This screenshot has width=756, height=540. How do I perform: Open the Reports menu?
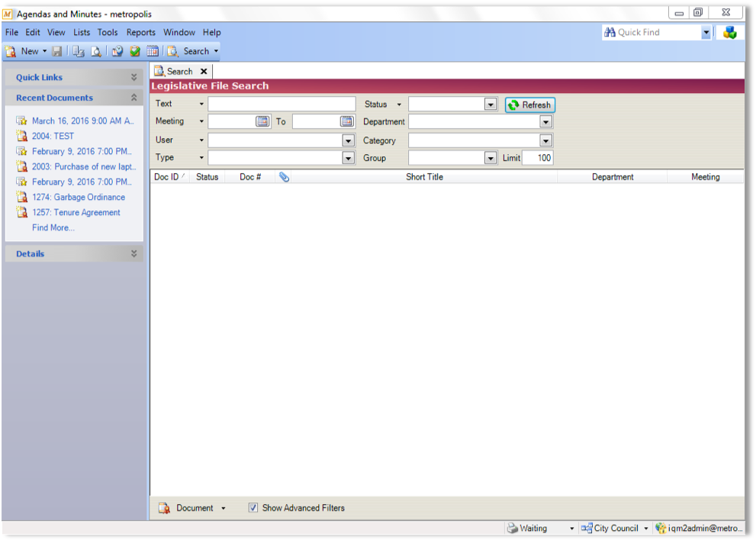141,32
